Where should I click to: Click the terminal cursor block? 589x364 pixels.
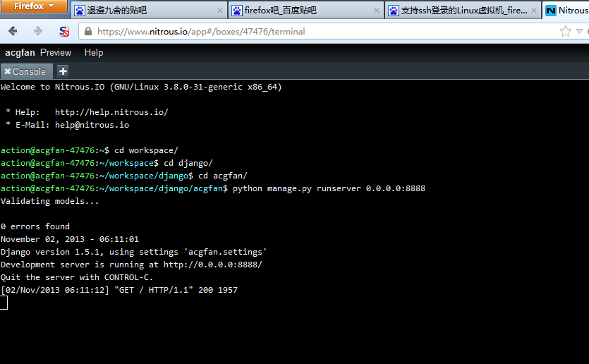click(x=4, y=303)
